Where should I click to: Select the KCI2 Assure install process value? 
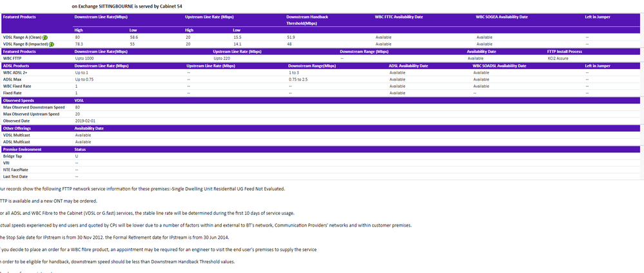coord(558,58)
